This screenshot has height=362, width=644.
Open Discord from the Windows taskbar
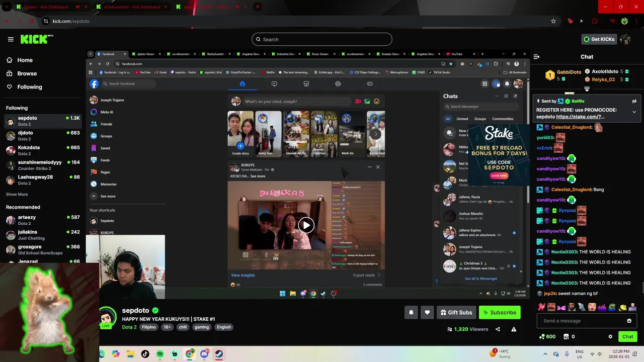coord(204,354)
